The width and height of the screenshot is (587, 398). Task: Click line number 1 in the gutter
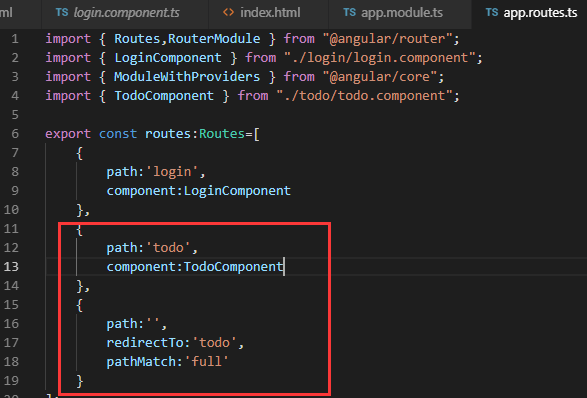tap(15, 39)
